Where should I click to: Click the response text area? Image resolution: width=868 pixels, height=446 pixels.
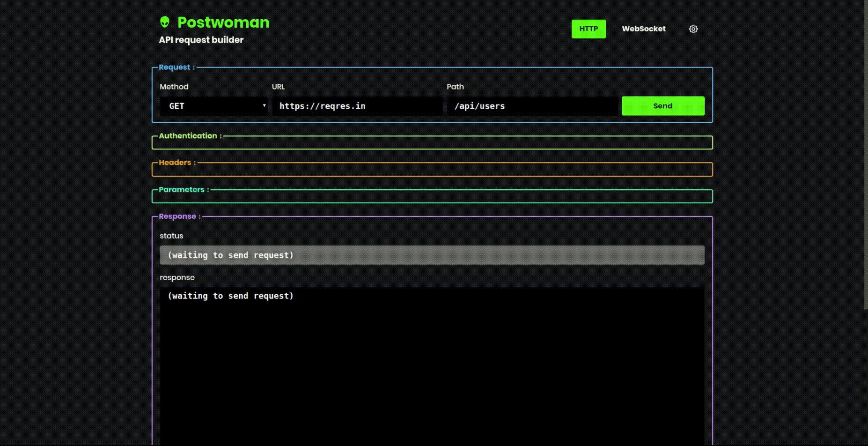pyautogui.click(x=432, y=366)
